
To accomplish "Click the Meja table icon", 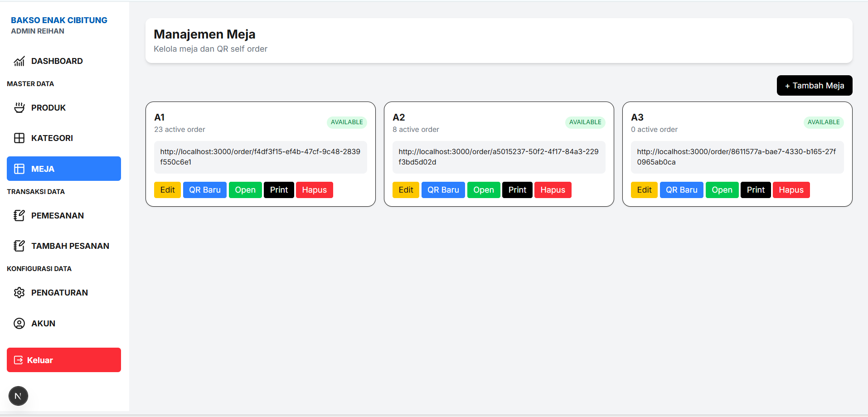I will 19,169.
